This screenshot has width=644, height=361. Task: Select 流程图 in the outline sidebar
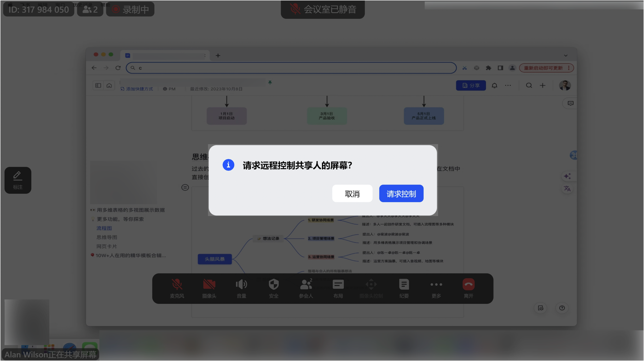coord(104,228)
